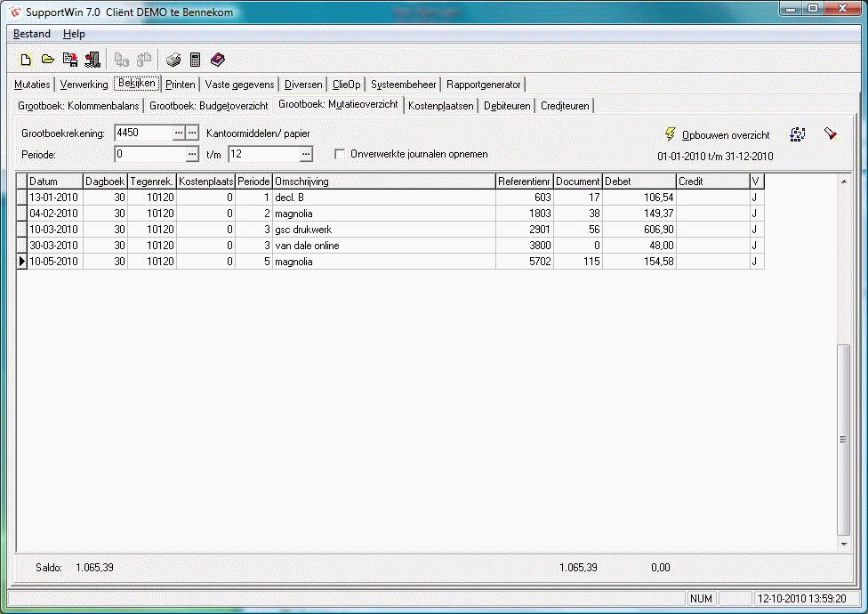Click the Debet column header
This screenshot has width=868, height=614.
point(639,182)
